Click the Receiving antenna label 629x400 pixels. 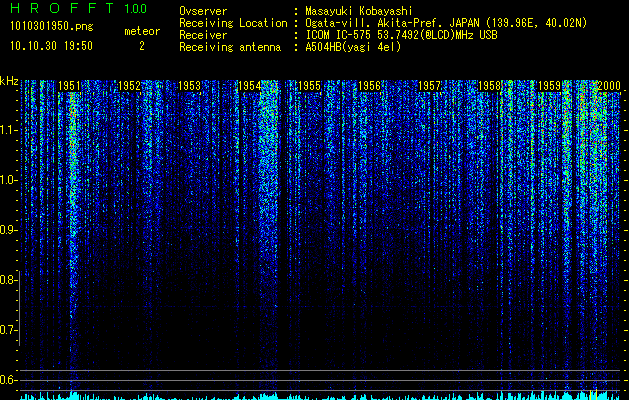tap(230, 47)
